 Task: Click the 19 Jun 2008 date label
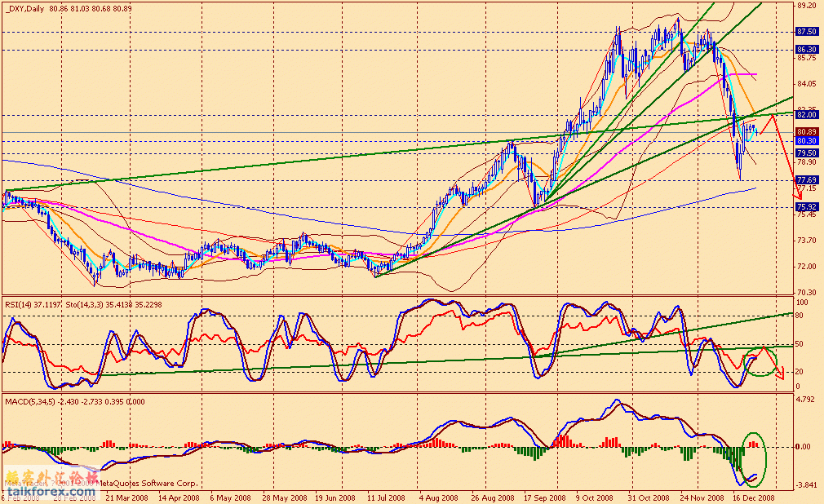pyautogui.click(x=335, y=497)
